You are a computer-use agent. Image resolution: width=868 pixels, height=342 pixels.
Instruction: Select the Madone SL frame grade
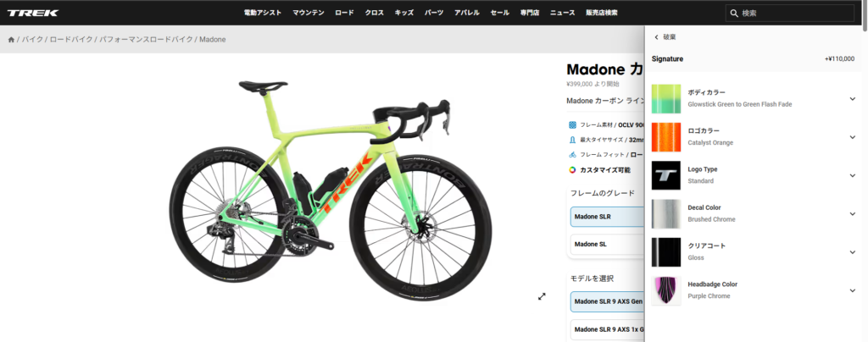coord(608,244)
